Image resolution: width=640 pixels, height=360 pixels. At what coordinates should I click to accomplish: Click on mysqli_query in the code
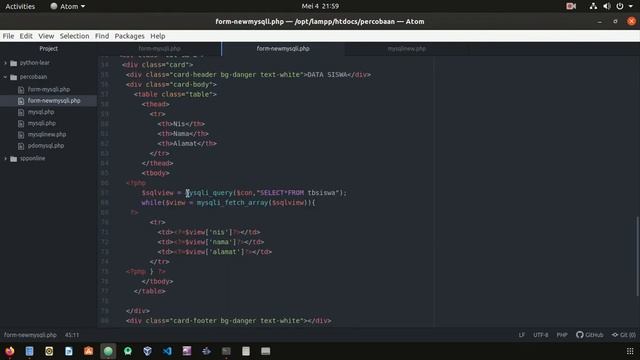pos(209,193)
